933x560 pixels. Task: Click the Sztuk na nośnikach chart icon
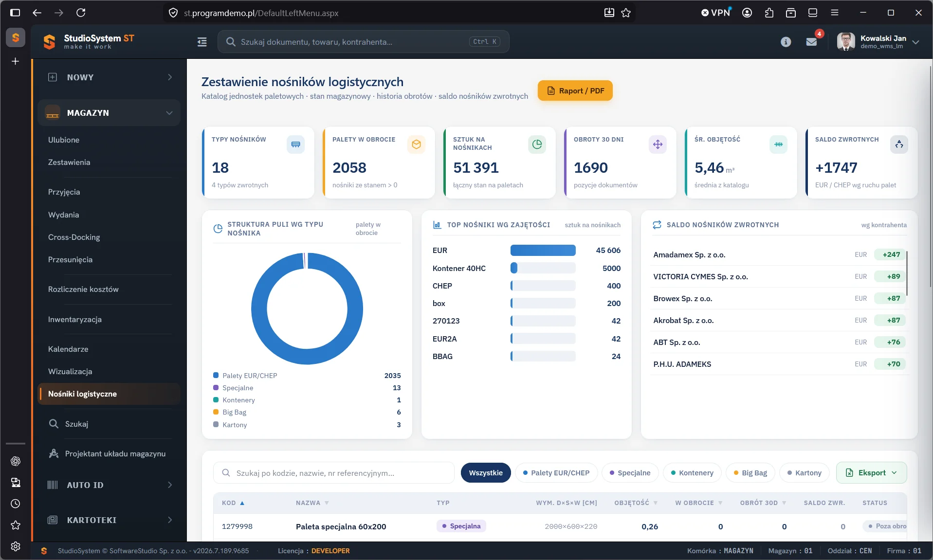[x=537, y=145]
